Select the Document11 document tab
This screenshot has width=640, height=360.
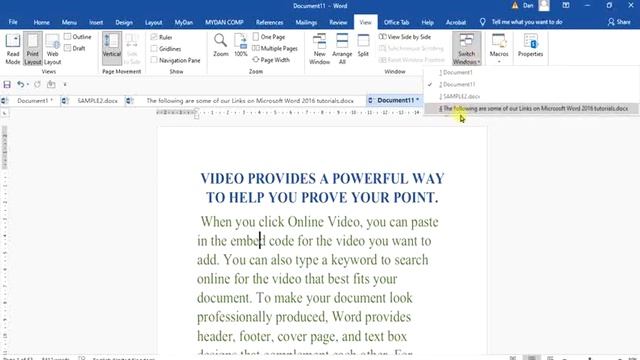395,100
